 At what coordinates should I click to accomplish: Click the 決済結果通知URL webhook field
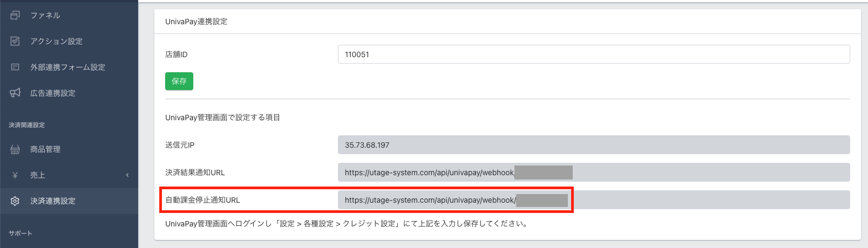click(x=593, y=173)
